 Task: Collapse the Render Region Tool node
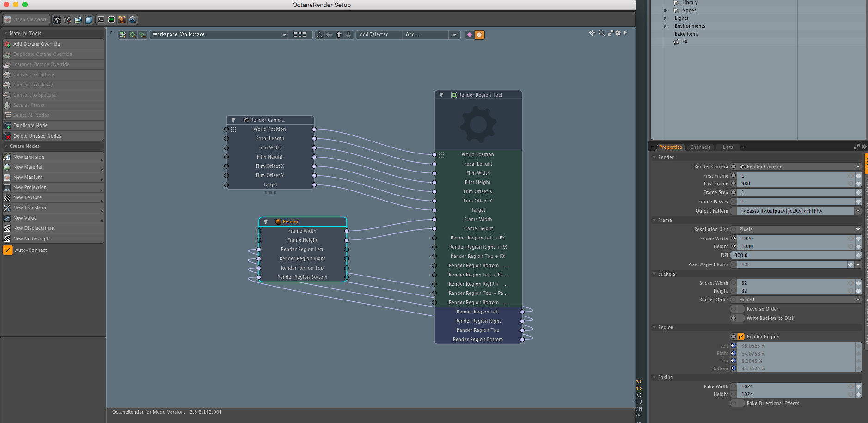pos(441,95)
